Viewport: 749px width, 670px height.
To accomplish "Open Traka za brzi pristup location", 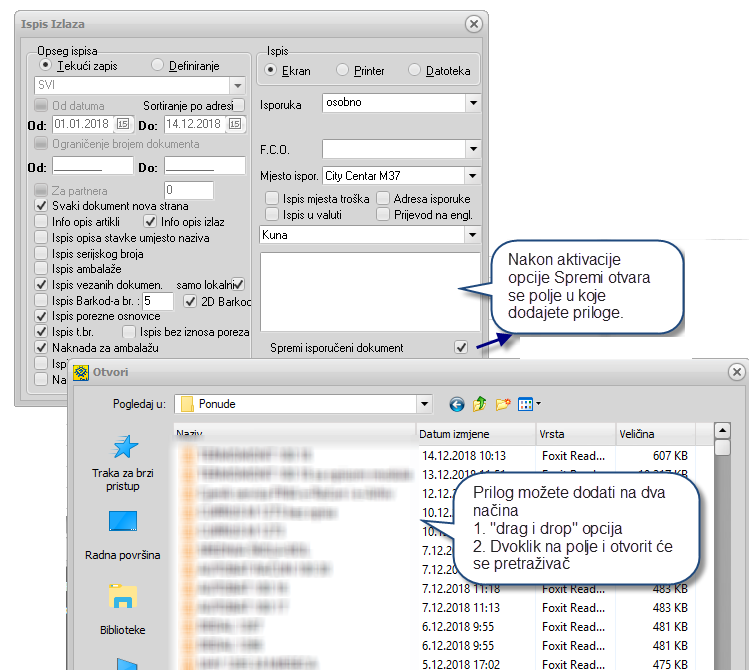I will click(x=124, y=462).
